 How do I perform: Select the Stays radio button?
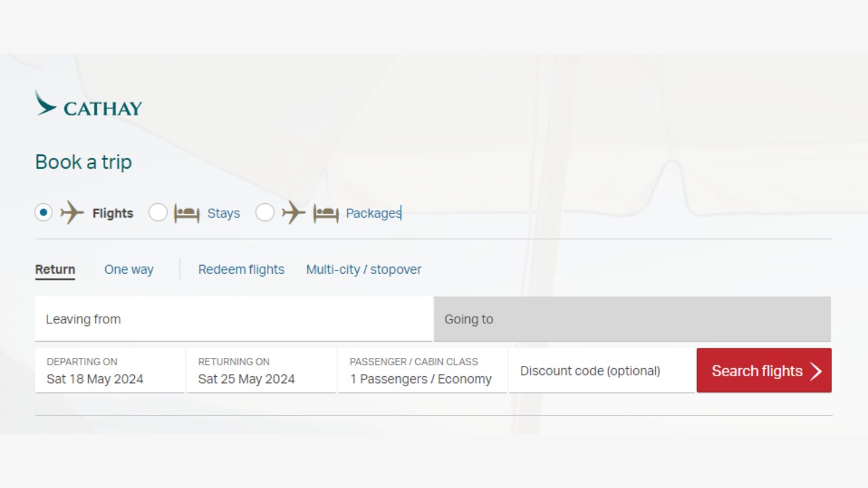tap(158, 212)
